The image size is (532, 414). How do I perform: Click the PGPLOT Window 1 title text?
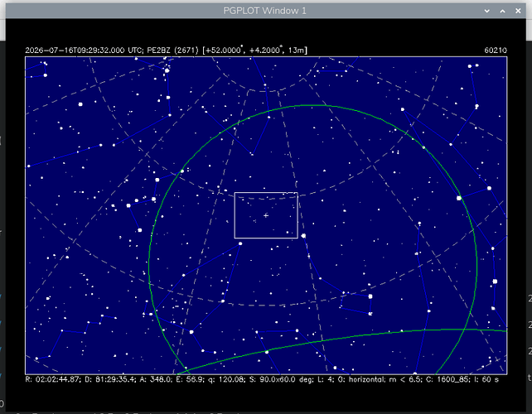(x=264, y=11)
